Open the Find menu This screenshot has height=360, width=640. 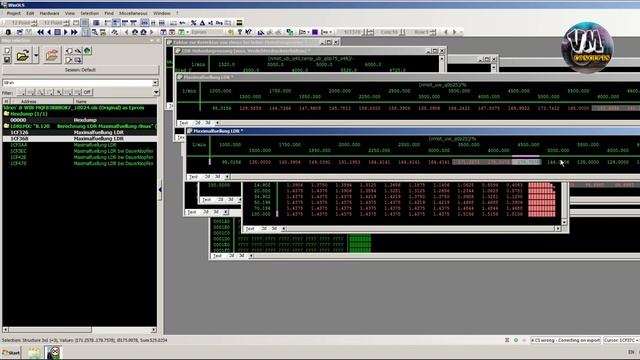pyautogui.click(x=109, y=13)
